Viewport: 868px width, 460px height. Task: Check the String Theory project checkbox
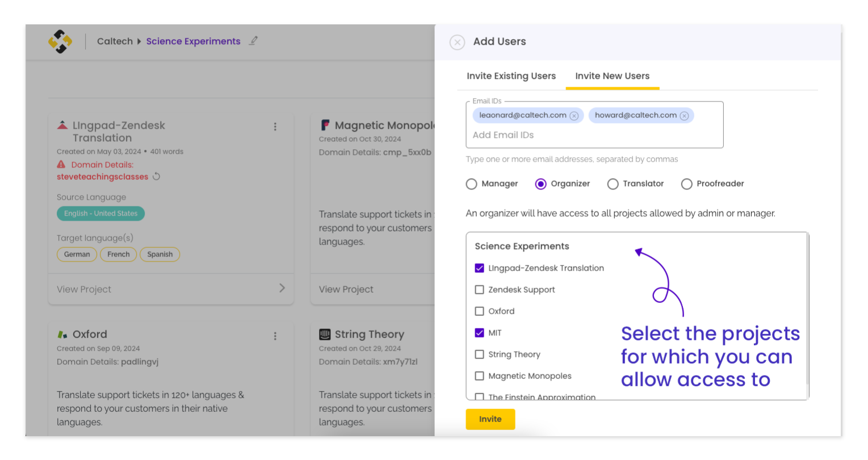[x=479, y=355]
